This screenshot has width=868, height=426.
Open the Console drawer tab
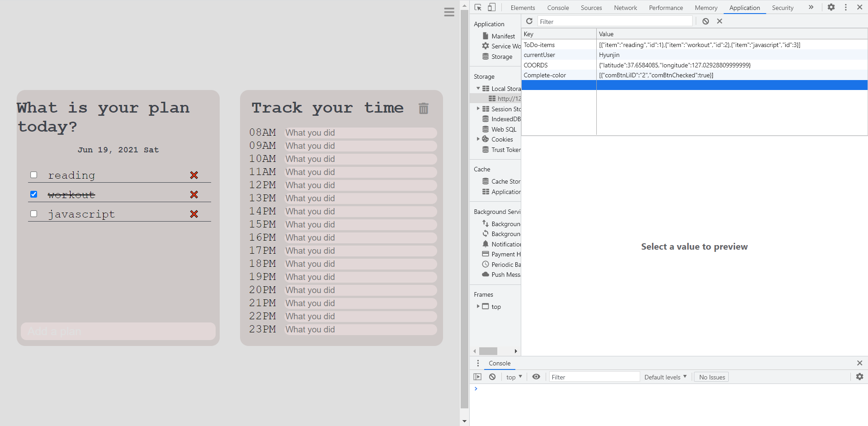(x=499, y=363)
